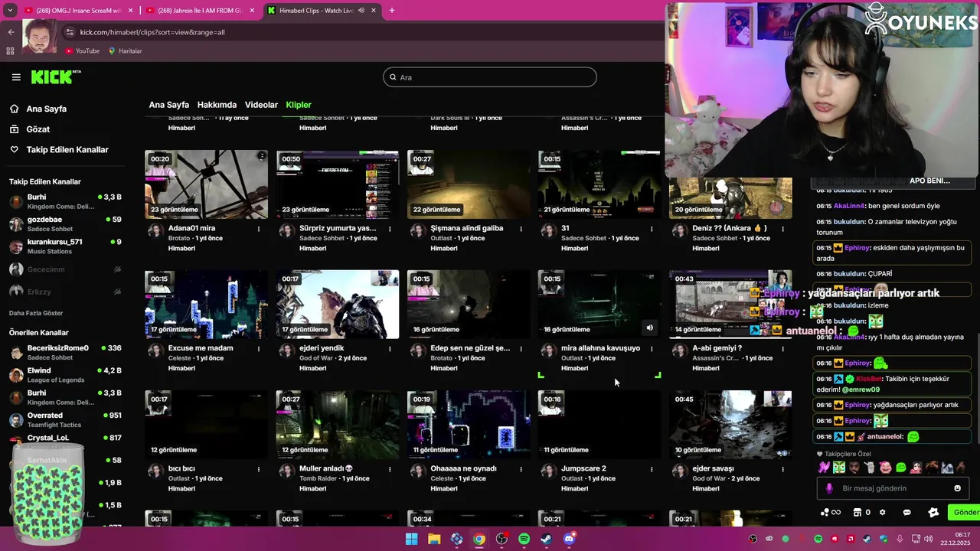Mute the Himaberl Clips browser tab audio
Screen dimensions: 980x551
click(361, 11)
